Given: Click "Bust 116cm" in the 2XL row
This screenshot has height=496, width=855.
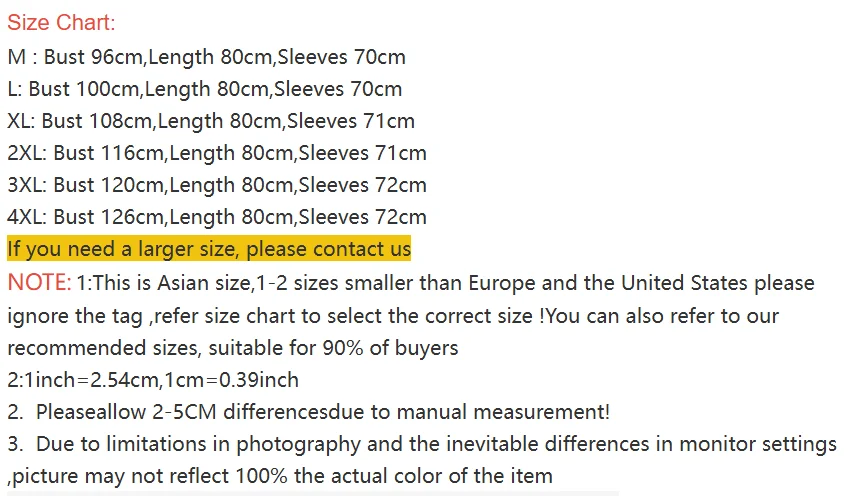Looking at the screenshot, I should coord(108,153).
